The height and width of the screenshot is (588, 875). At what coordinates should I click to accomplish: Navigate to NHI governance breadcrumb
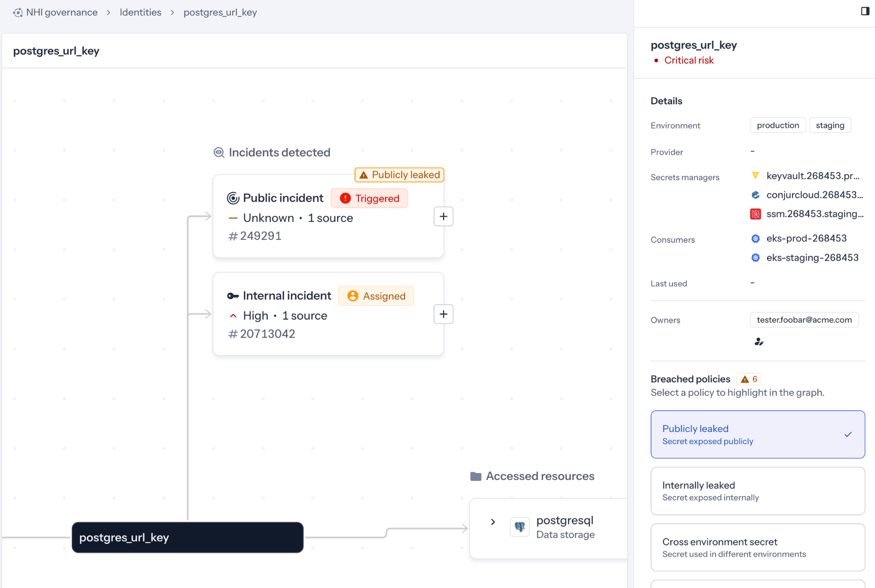(62, 12)
